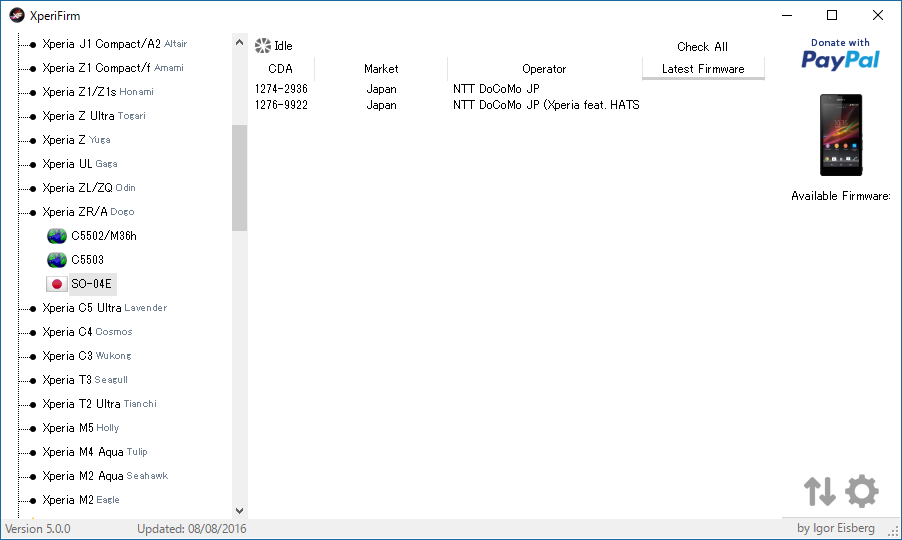
Task: Sort by the Market column header
Action: (x=381, y=69)
